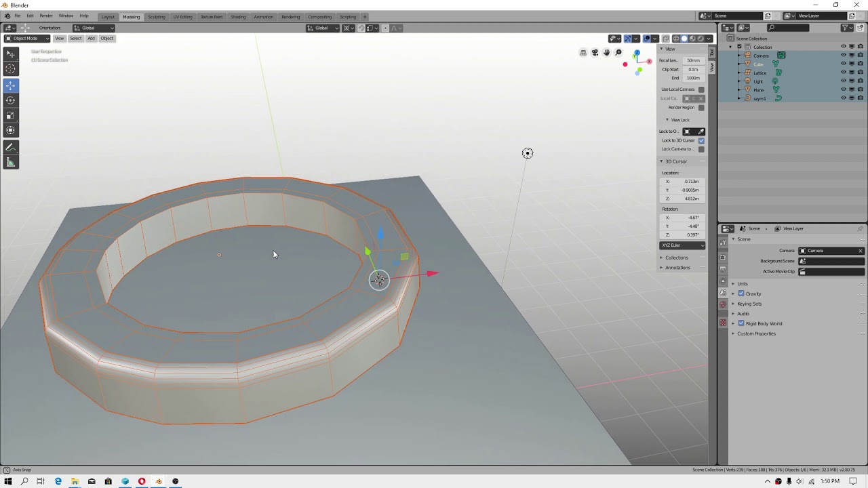Image resolution: width=868 pixels, height=488 pixels.
Task: Edit the 3D Cursor X location field
Action: 682,182
